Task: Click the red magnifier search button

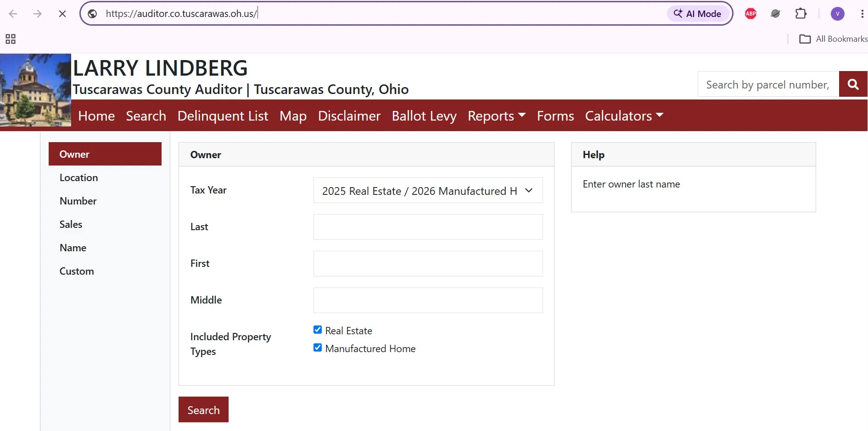Action: (853, 84)
